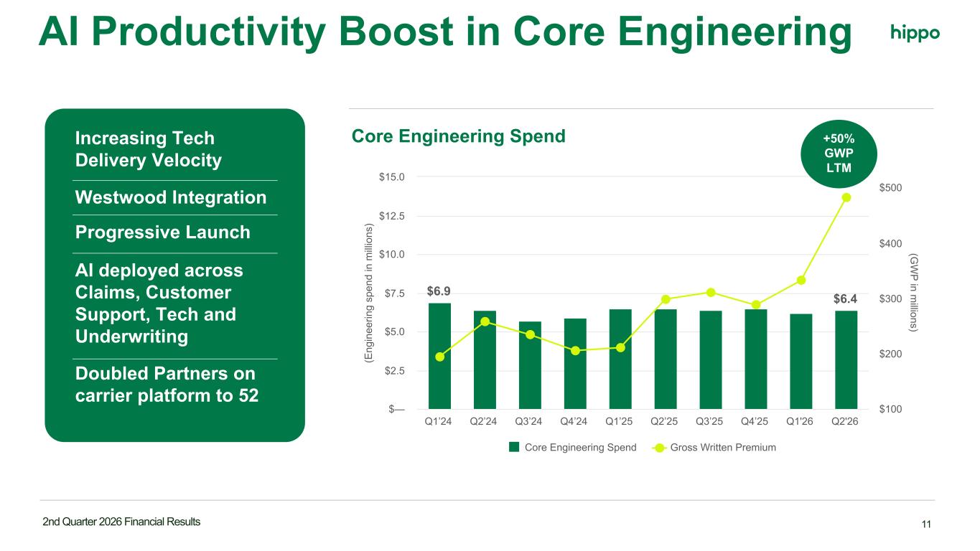Select the Q1'26 x-axis label
Viewport: 980px width, 551px height.
[x=801, y=421]
